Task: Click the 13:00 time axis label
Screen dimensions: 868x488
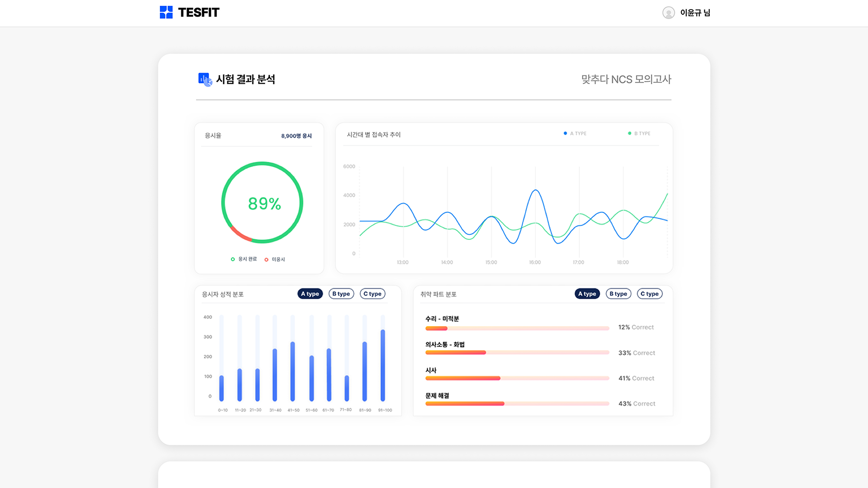Action: click(403, 262)
